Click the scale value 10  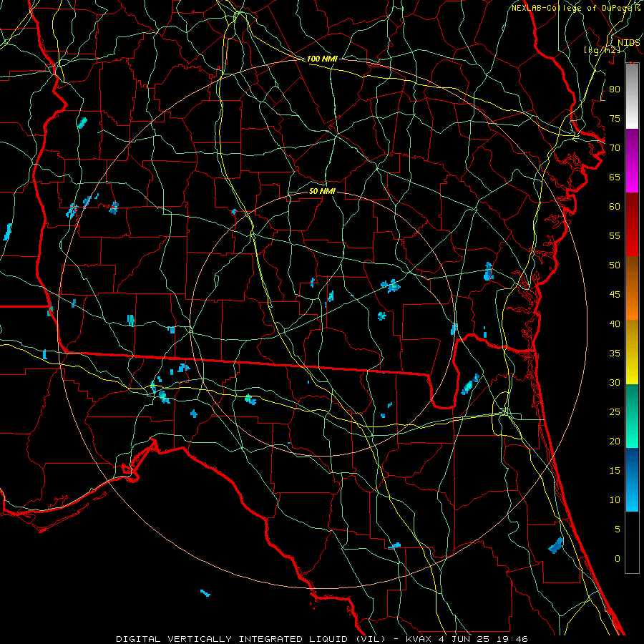(x=615, y=500)
